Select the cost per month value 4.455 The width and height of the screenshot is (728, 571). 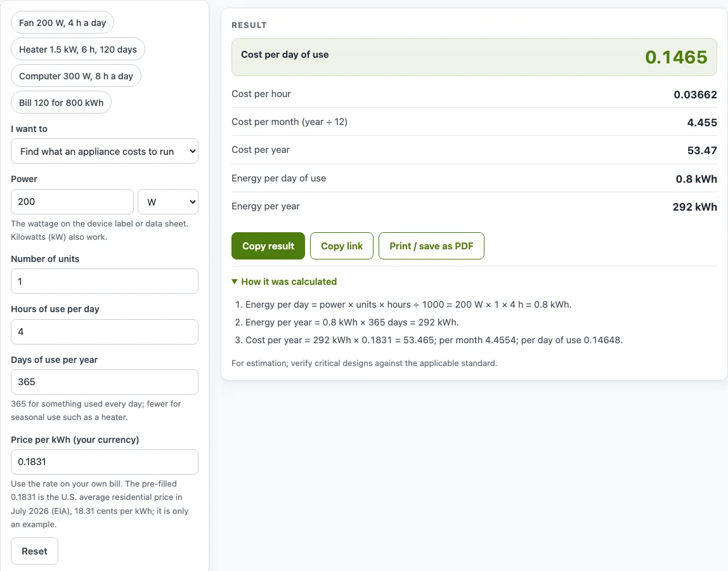click(x=702, y=122)
